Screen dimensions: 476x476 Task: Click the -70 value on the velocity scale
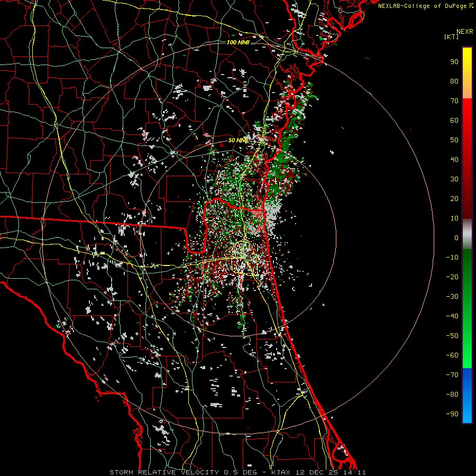(x=452, y=375)
